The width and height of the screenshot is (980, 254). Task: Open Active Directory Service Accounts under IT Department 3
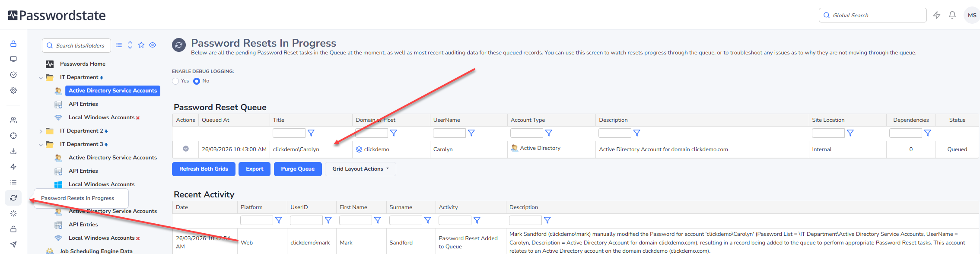point(113,158)
